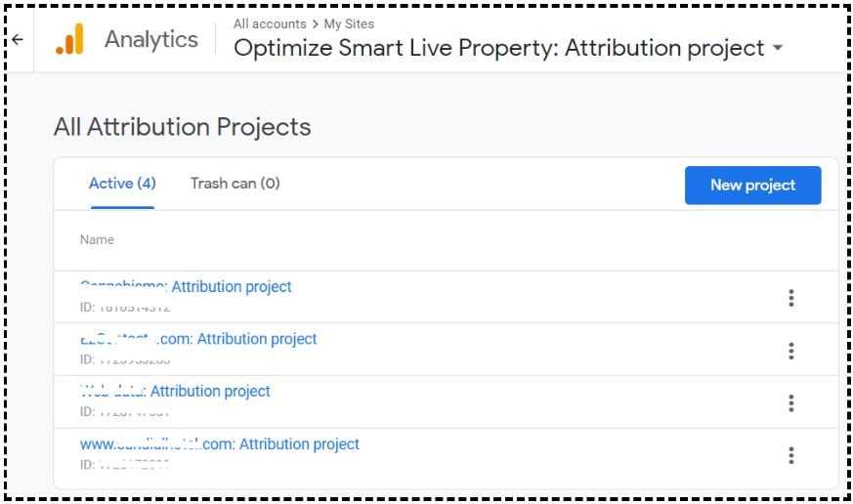Click the Analytics product name text
Screen dimensions: 853x504
click(151, 39)
